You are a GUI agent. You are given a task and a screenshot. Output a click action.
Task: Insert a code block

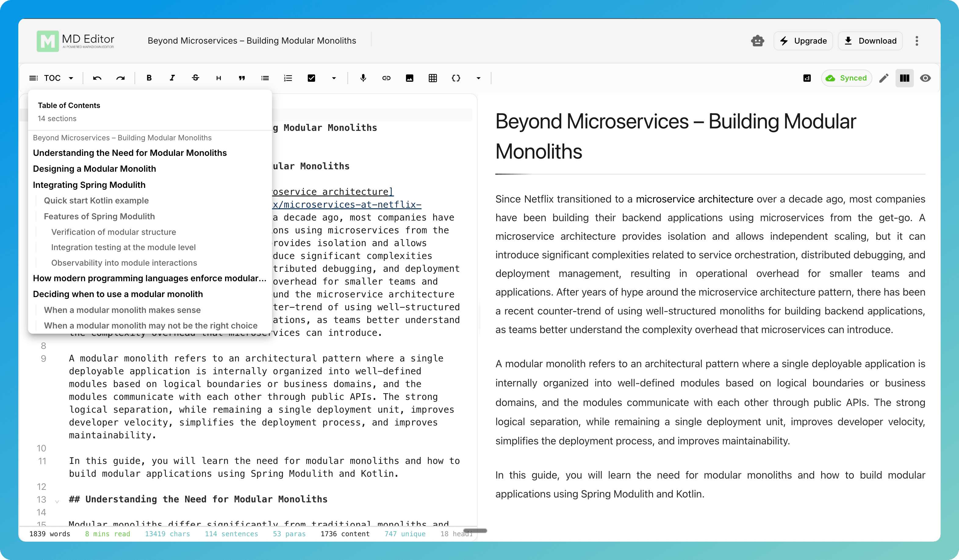click(x=456, y=78)
